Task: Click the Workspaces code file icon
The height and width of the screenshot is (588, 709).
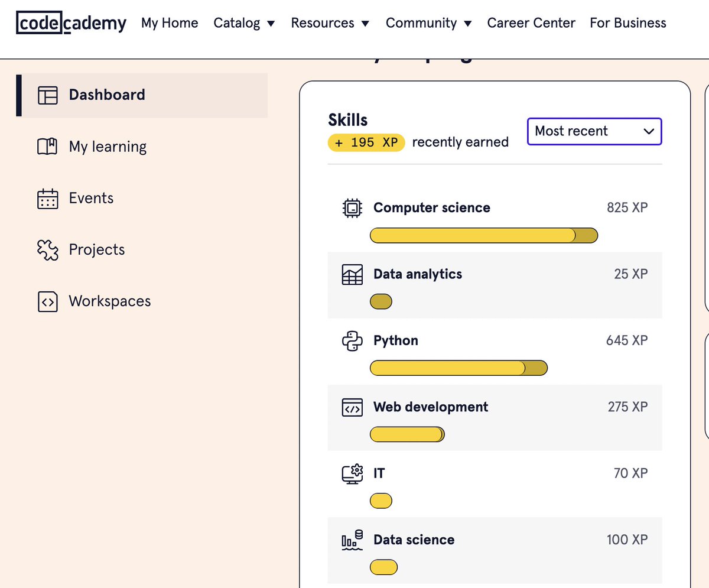Action: (48, 301)
